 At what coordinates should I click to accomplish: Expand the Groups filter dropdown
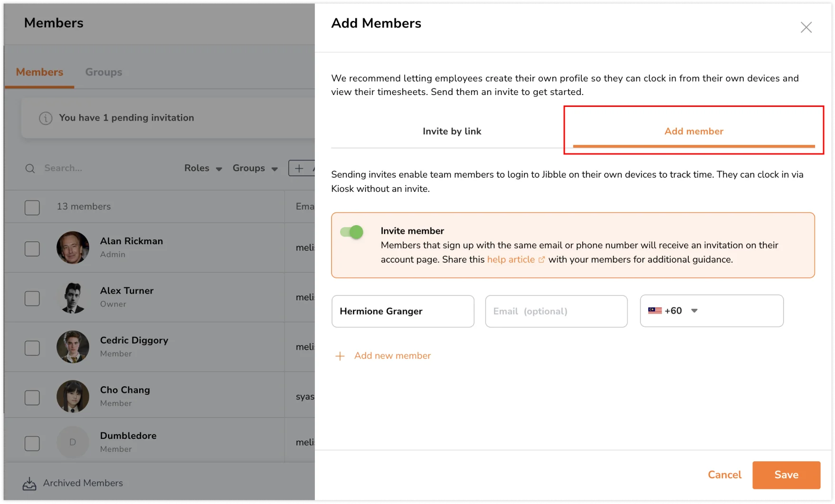pos(255,168)
